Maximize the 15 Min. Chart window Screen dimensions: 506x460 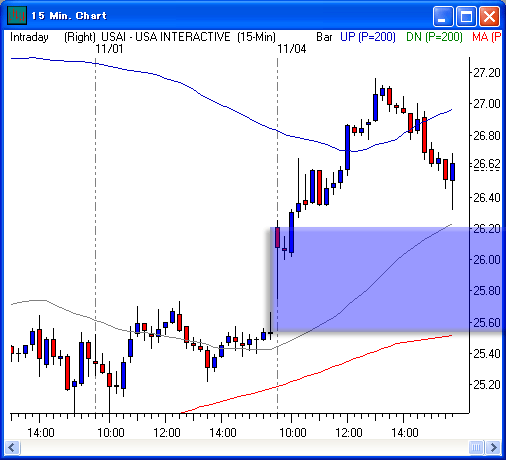[466, 16]
